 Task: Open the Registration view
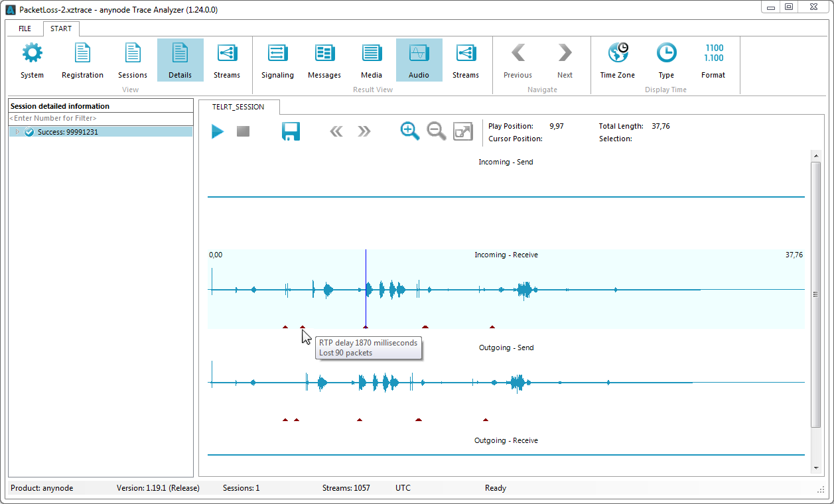pyautogui.click(x=82, y=60)
